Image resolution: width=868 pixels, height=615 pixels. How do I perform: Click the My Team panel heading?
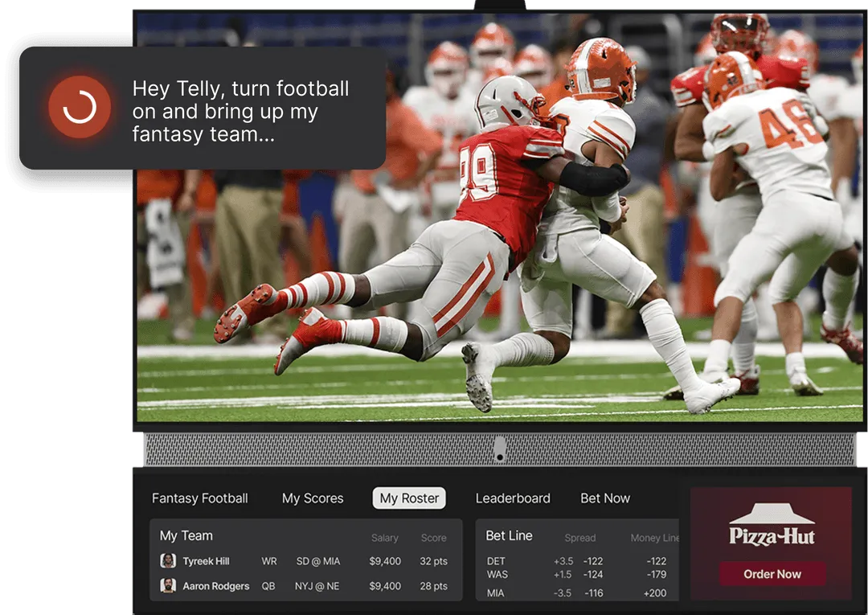186,535
